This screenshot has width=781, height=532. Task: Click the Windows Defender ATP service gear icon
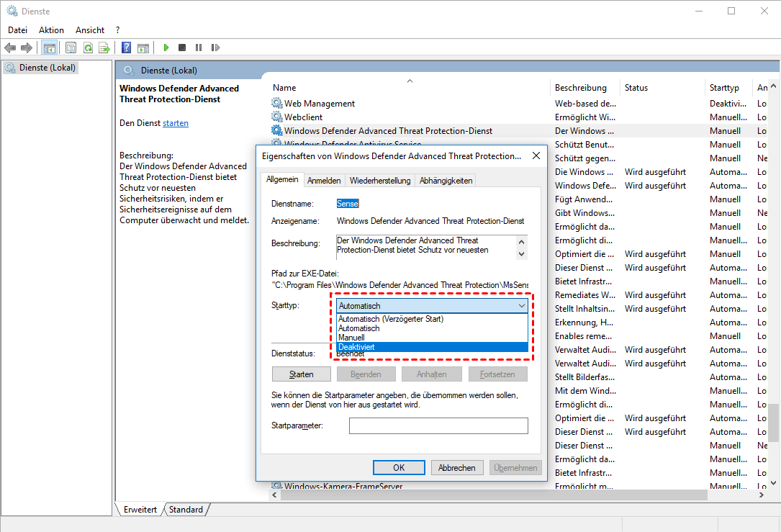(276, 130)
